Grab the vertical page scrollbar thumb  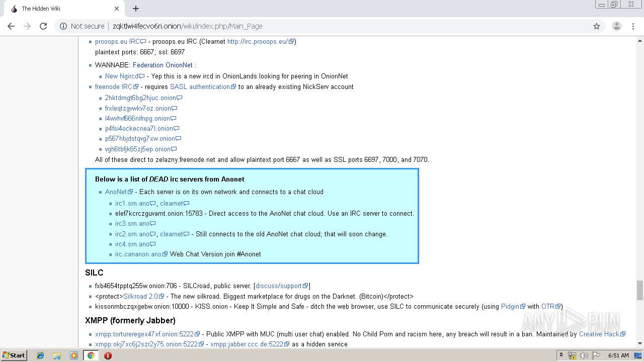coord(640,290)
